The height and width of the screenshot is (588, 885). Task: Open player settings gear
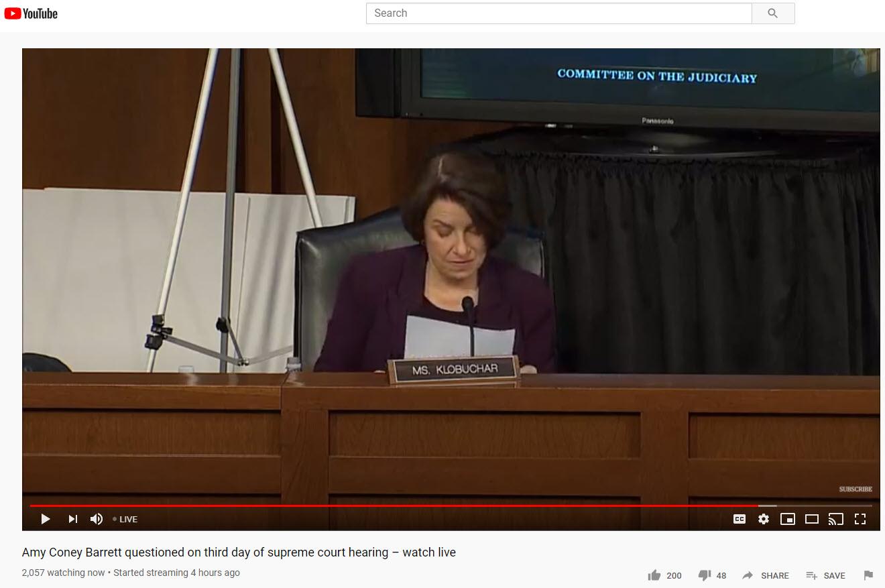(764, 519)
